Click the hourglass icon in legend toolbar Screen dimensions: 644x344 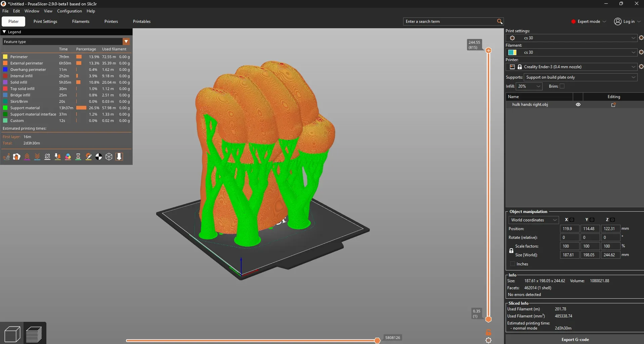[78, 157]
